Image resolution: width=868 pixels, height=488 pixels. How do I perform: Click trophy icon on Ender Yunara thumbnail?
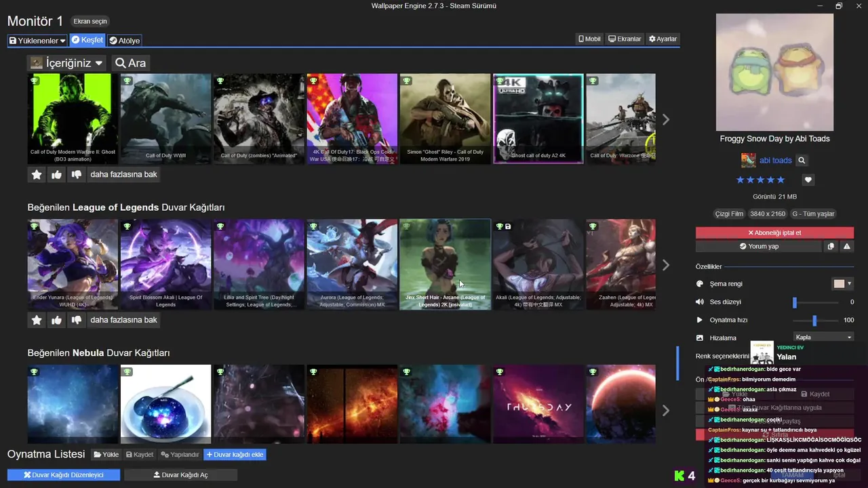(34, 226)
